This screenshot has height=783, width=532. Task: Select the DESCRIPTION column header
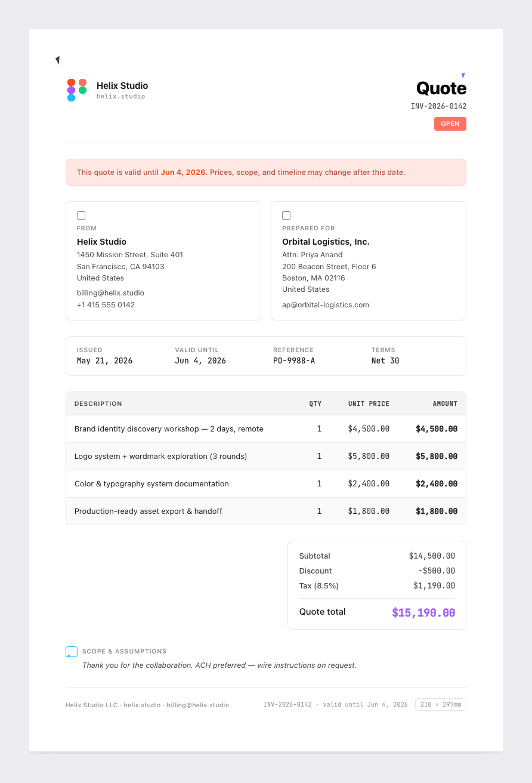[x=98, y=404]
